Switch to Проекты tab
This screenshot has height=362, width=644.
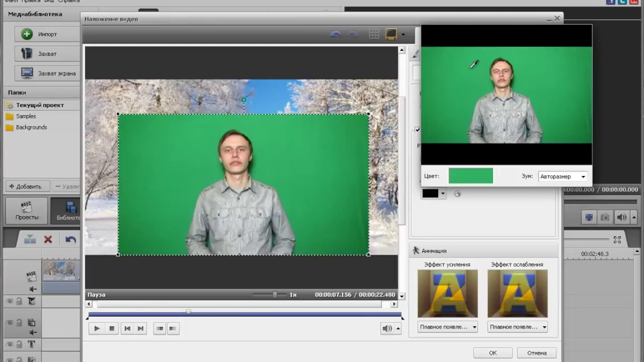27,211
